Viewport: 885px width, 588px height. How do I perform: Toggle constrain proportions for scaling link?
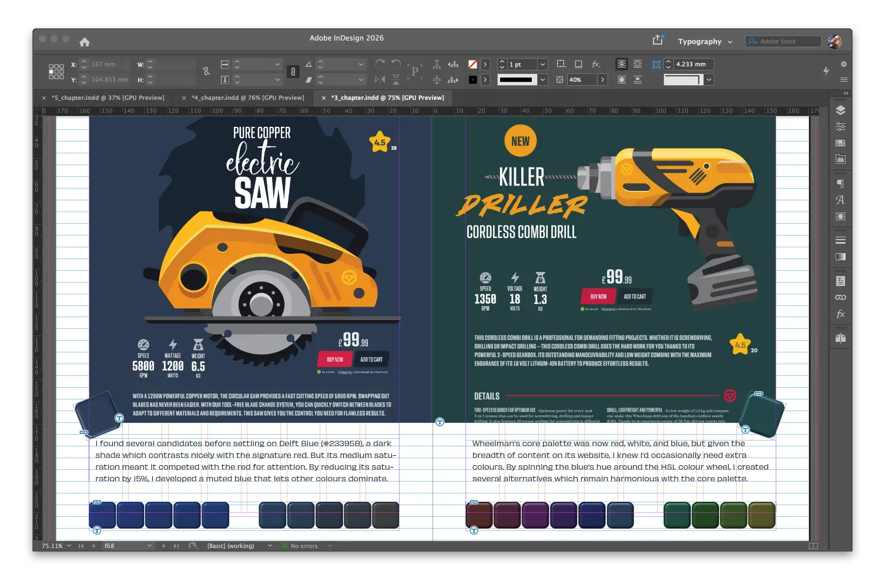coord(293,72)
